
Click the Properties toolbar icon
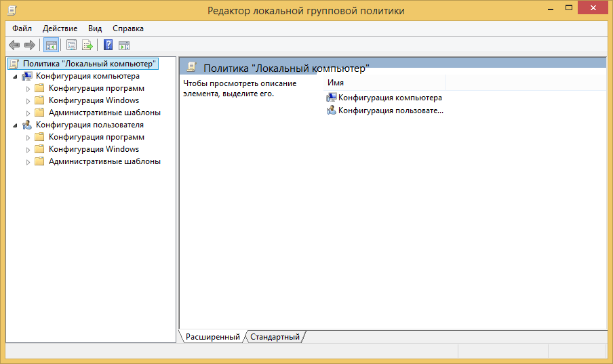[71, 45]
